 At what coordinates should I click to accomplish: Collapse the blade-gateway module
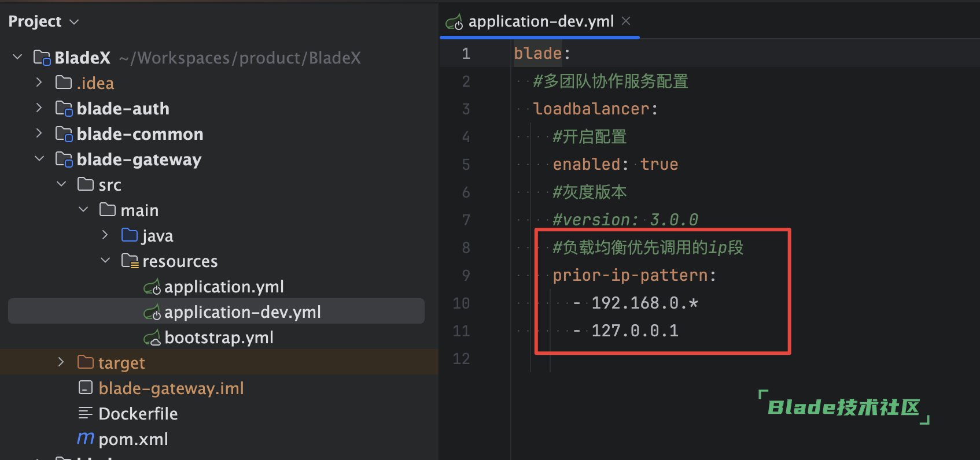[39, 159]
